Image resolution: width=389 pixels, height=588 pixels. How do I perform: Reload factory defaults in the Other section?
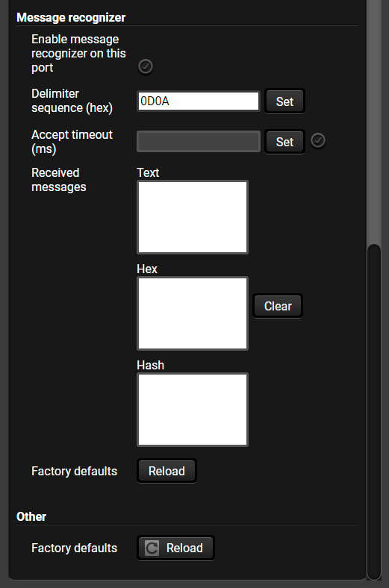pos(175,548)
